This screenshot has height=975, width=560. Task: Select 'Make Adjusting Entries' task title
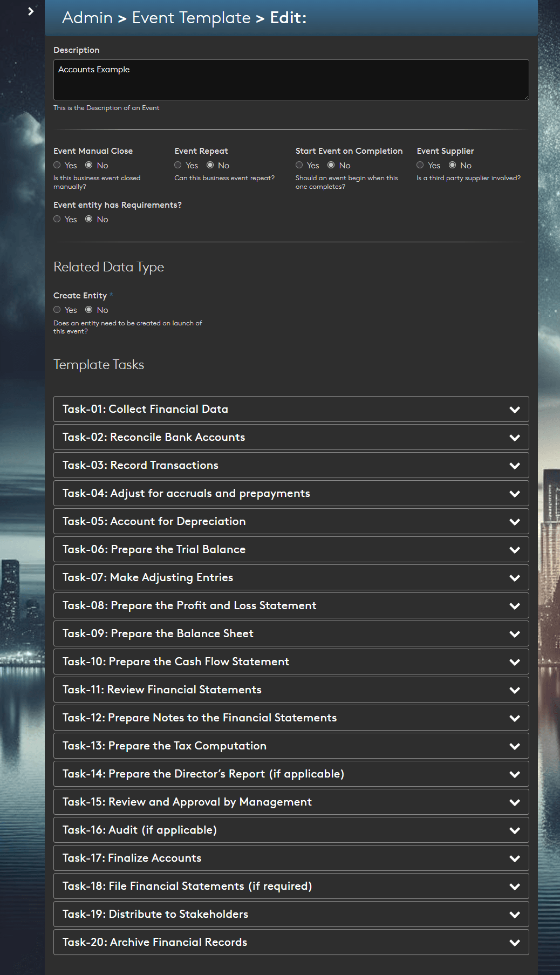pyautogui.click(x=172, y=577)
